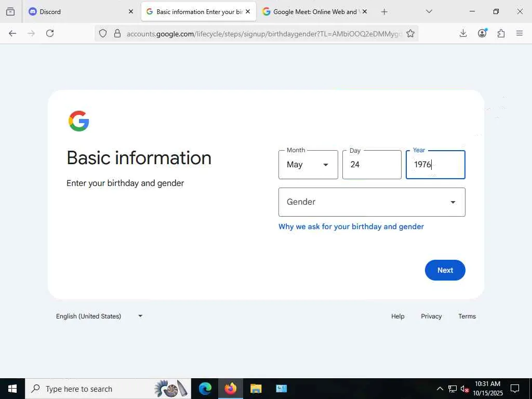Image resolution: width=532 pixels, height=399 pixels.
Task: Switch to the Discord tab
Action: [x=81, y=11]
